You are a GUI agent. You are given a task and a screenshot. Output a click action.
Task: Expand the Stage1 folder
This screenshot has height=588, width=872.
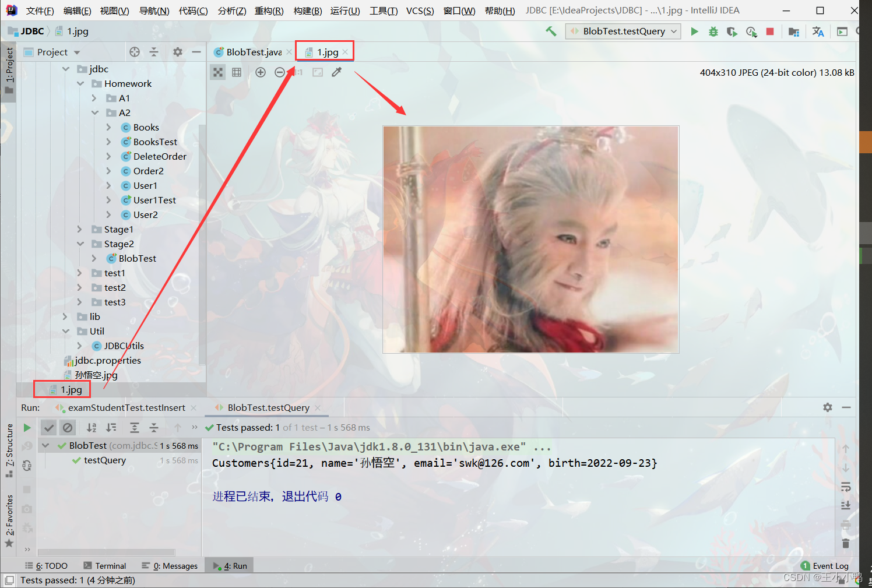(x=80, y=229)
